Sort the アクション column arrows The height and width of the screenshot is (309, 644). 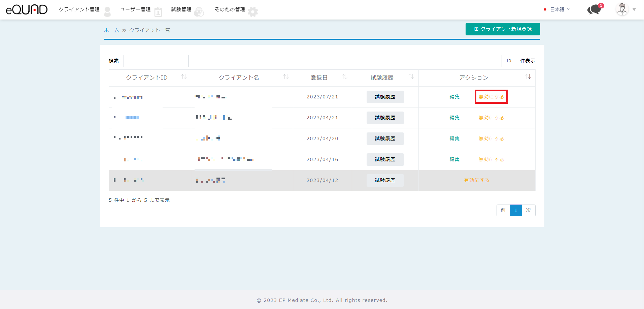(528, 77)
